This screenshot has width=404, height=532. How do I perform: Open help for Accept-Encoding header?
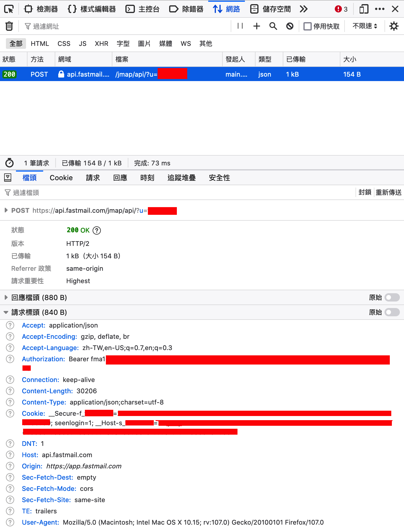click(x=10, y=336)
